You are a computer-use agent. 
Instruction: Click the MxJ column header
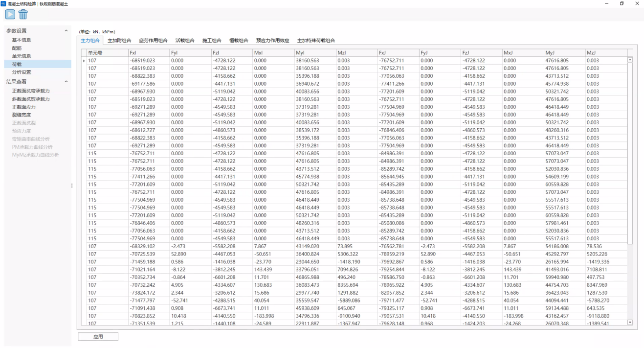tap(523, 52)
